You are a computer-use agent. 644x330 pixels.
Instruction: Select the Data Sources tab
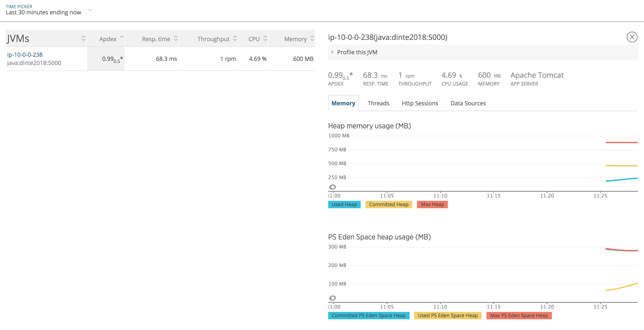[468, 103]
